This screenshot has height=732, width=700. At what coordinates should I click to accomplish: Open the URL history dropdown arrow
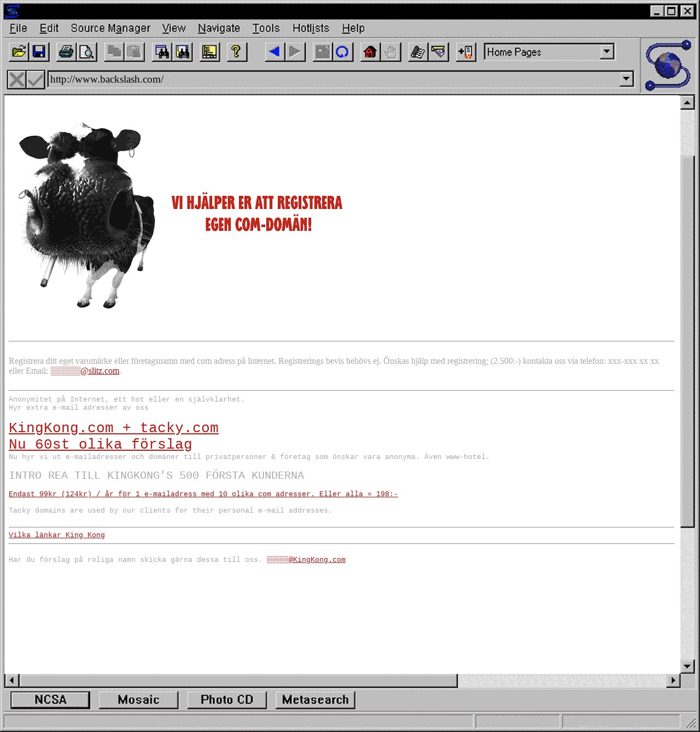(x=626, y=79)
